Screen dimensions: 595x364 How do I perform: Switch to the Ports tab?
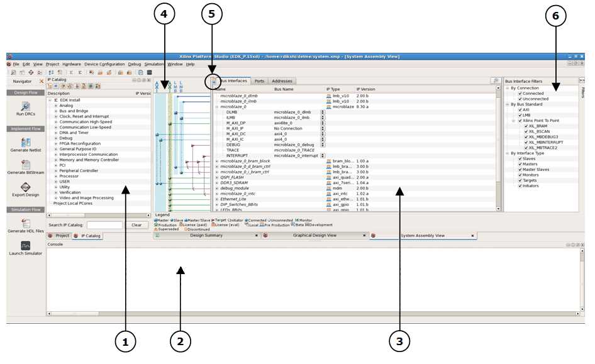click(259, 81)
